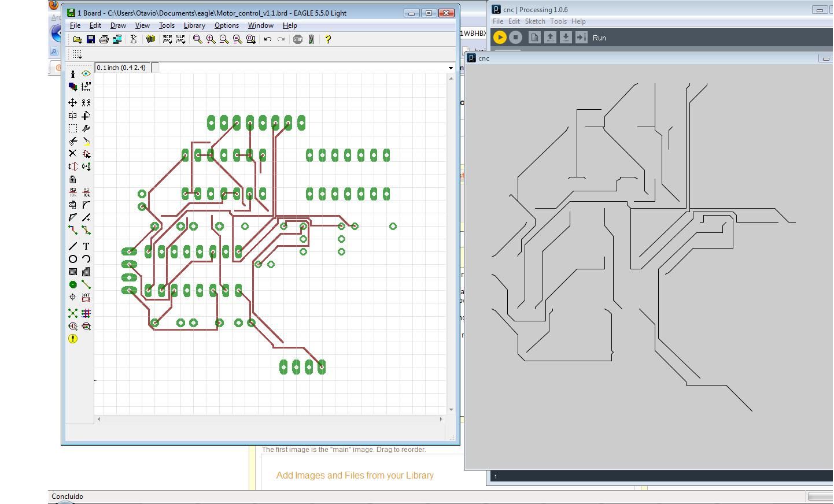Click the board editor horizontal scrollbar arrow

tap(98, 419)
